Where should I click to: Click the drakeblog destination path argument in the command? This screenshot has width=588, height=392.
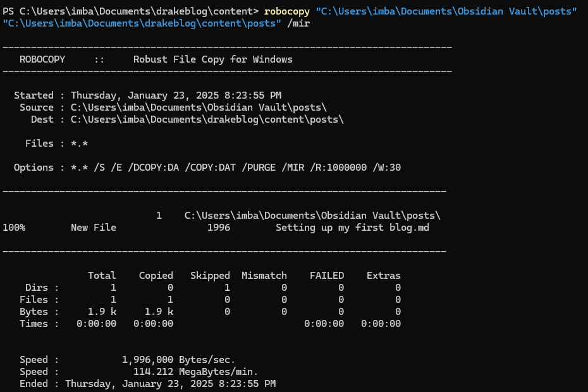(142, 23)
